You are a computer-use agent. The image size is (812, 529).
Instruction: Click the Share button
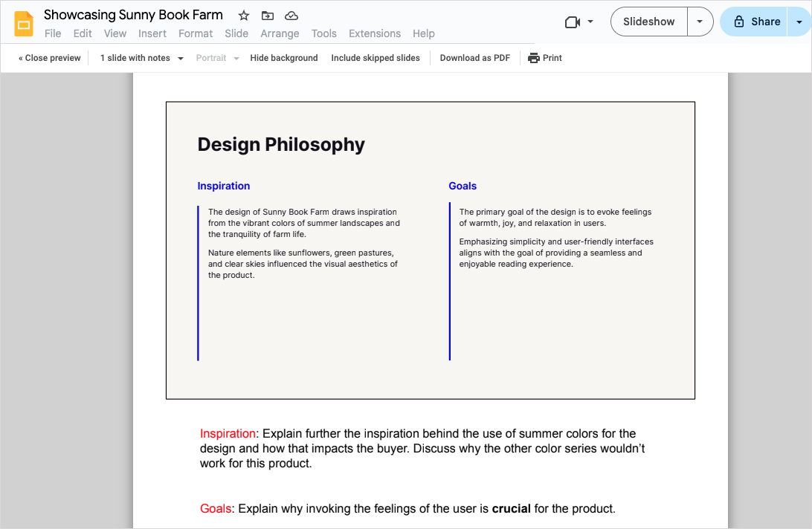click(x=755, y=22)
